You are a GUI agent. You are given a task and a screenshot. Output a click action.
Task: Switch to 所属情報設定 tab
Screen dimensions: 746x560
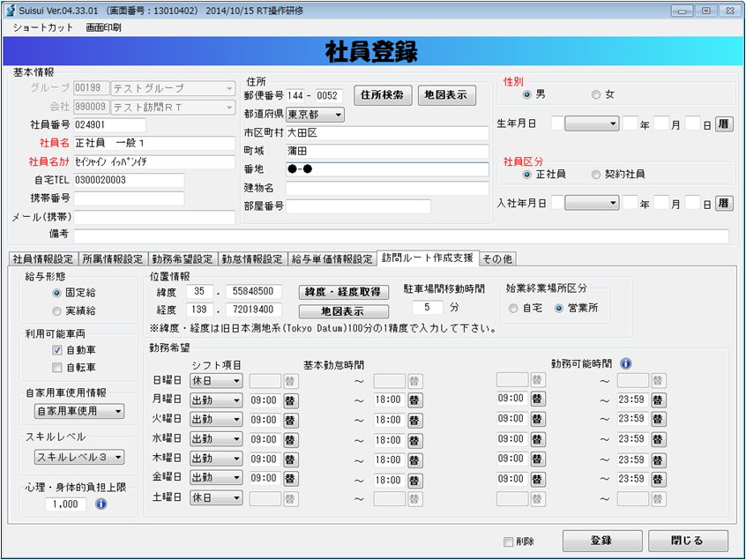pos(113,258)
